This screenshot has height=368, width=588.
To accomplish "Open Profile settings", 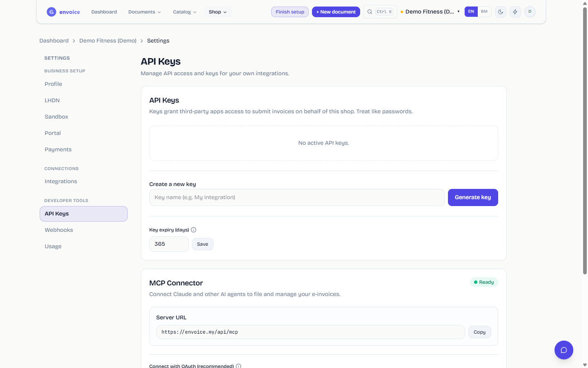I will coord(84,84).
